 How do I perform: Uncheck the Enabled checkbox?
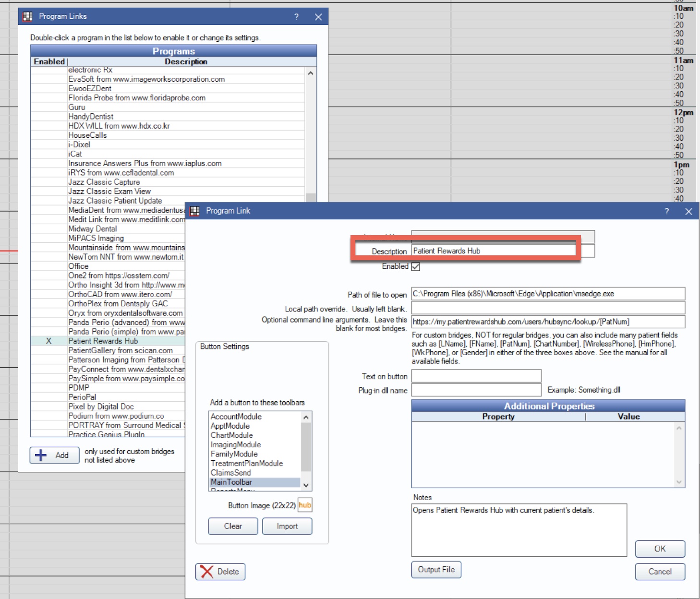click(x=416, y=266)
